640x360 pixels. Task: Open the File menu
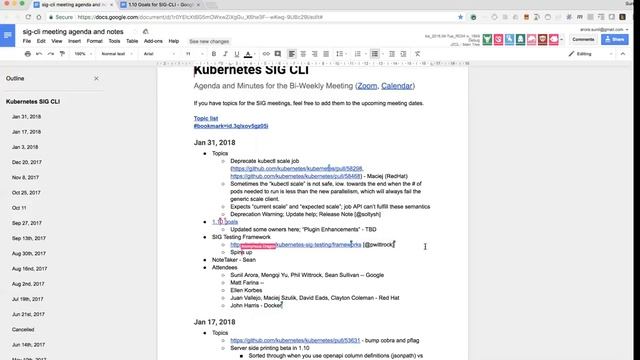point(27,41)
